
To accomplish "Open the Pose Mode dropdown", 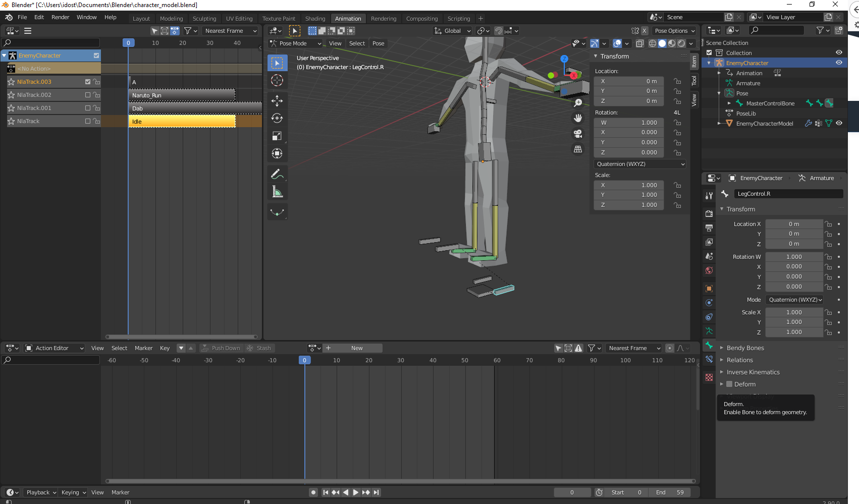I will coord(295,43).
